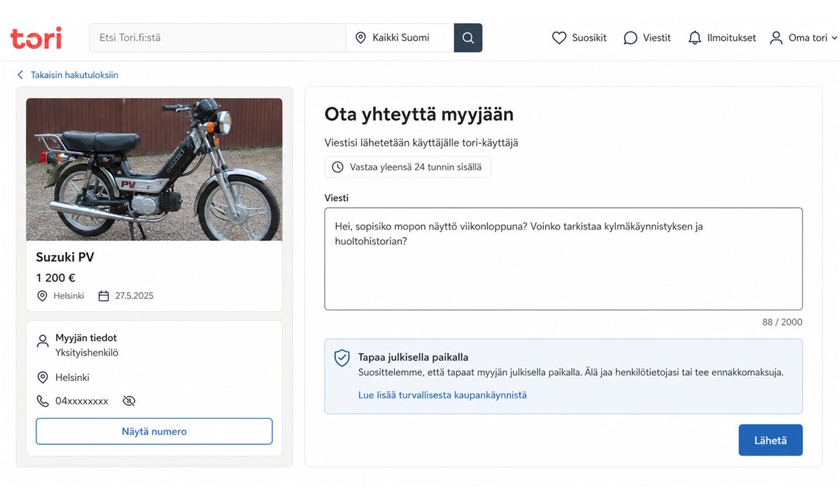Click the 'Näytä numero' button
This screenshot has height=504, width=840.
(154, 431)
